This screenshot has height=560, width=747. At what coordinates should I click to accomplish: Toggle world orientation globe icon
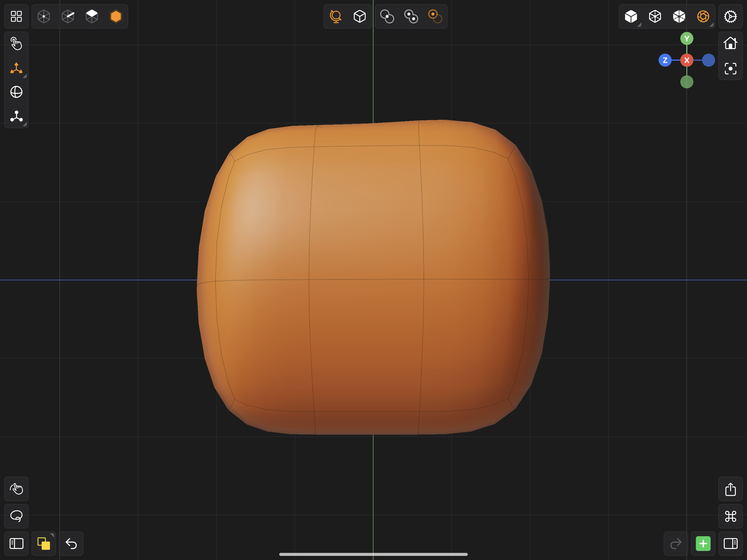click(335, 16)
